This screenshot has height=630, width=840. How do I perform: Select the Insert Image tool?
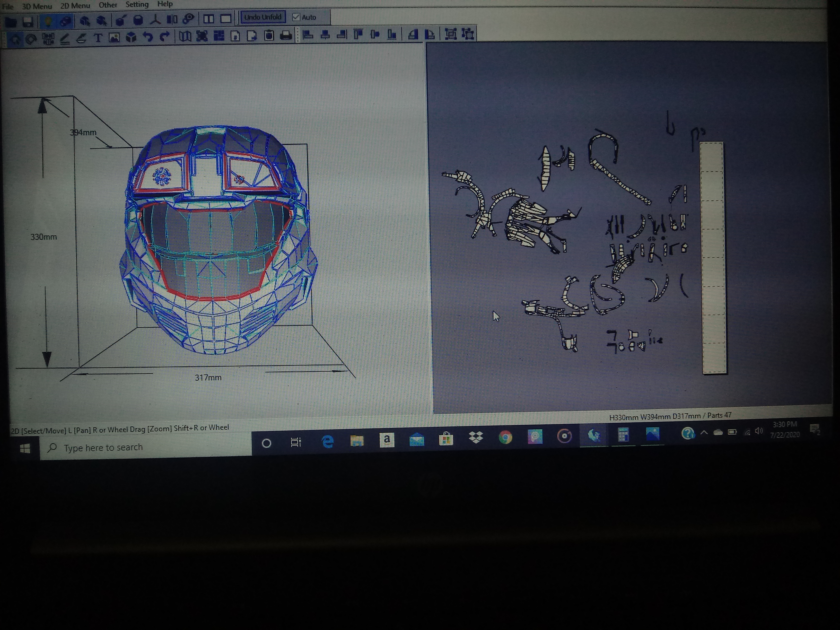pos(114,37)
